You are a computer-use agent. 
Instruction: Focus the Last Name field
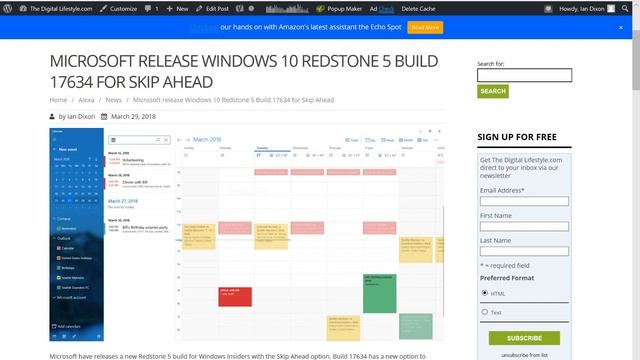(x=524, y=251)
